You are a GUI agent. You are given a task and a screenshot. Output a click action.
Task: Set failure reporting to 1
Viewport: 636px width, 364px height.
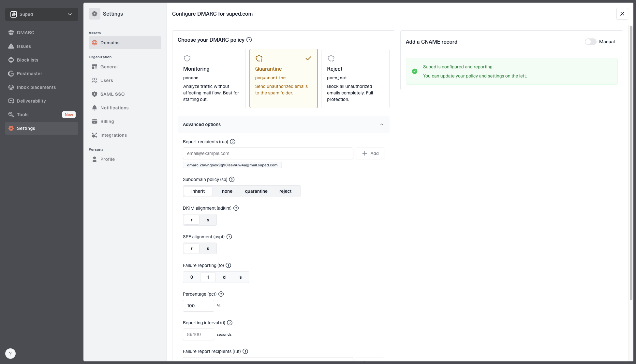tap(208, 277)
